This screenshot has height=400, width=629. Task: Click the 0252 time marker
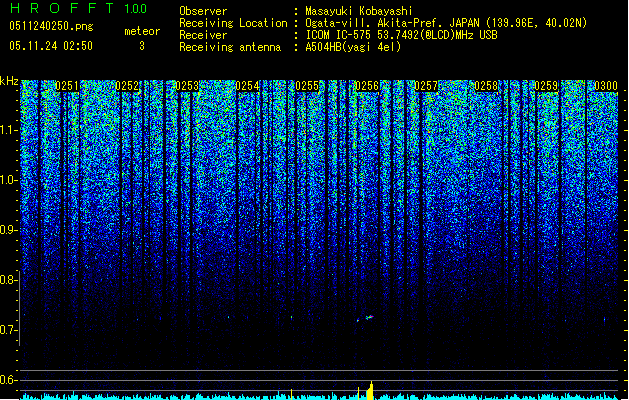pos(127,86)
